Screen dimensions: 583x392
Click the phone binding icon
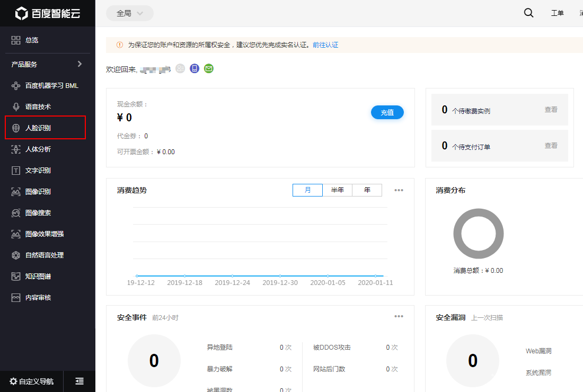point(194,68)
